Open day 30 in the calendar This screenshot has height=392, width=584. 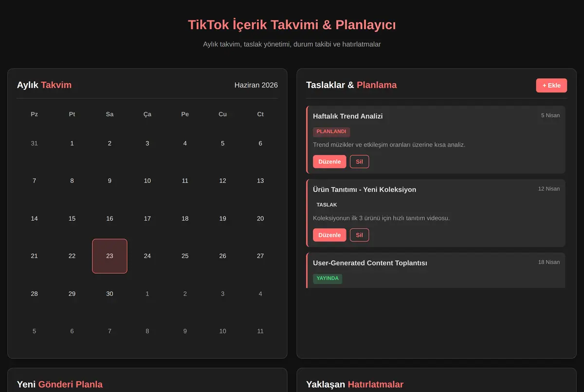click(x=109, y=294)
